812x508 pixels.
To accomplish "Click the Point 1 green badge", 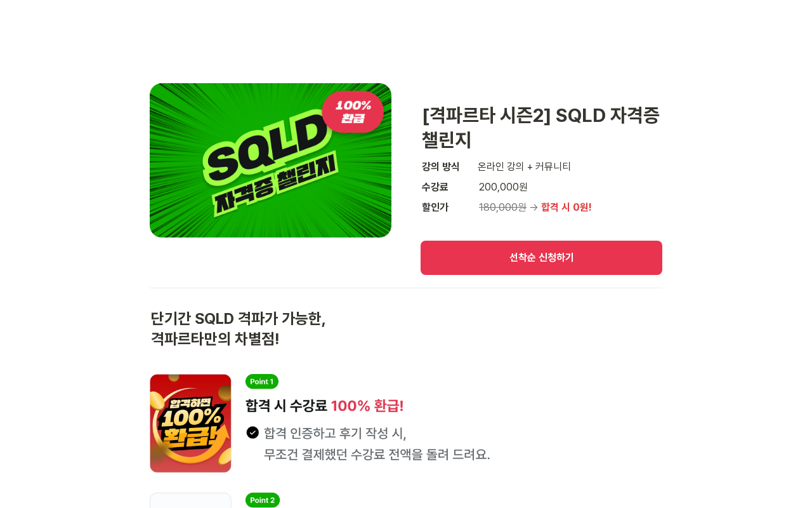I will (262, 382).
